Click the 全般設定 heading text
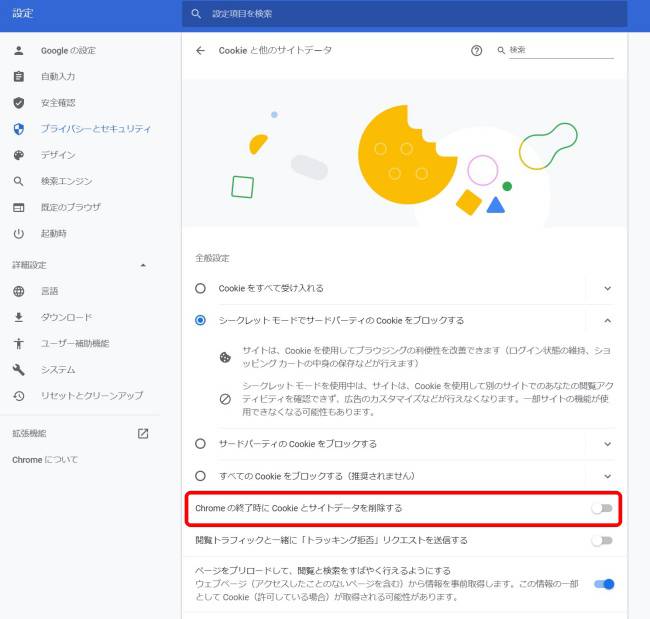 pyautogui.click(x=212, y=258)
